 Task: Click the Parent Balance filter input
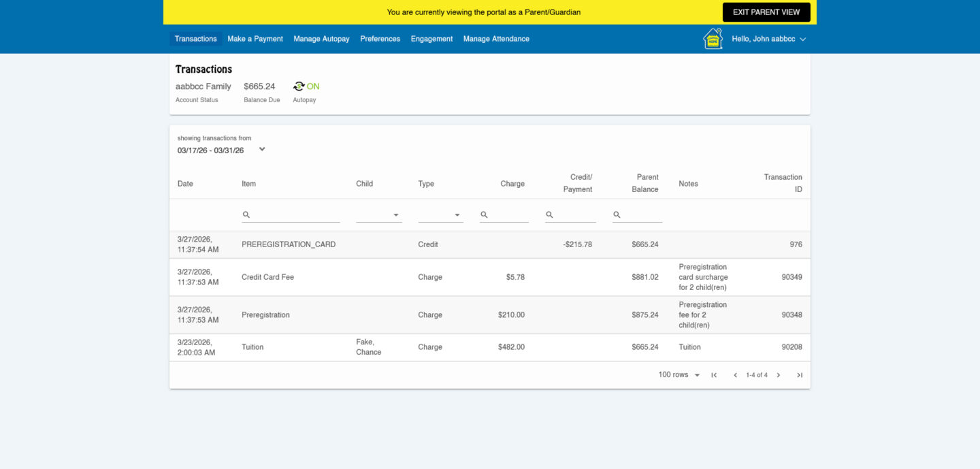(642, 214)
